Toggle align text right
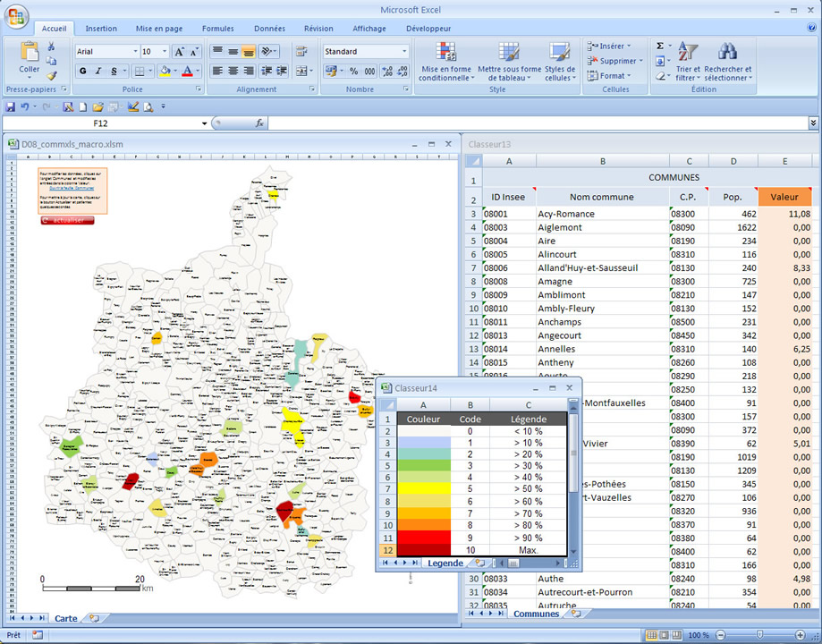This screenshot has width=822, height=644. pyautogui.click(x=249, y=71)
